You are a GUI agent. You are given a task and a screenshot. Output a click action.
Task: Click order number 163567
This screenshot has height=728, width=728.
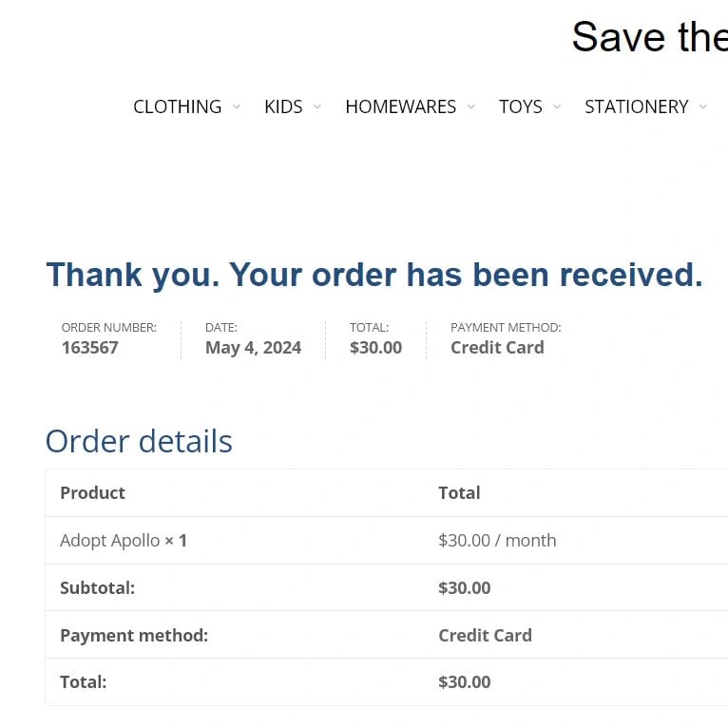pos(90,348)
